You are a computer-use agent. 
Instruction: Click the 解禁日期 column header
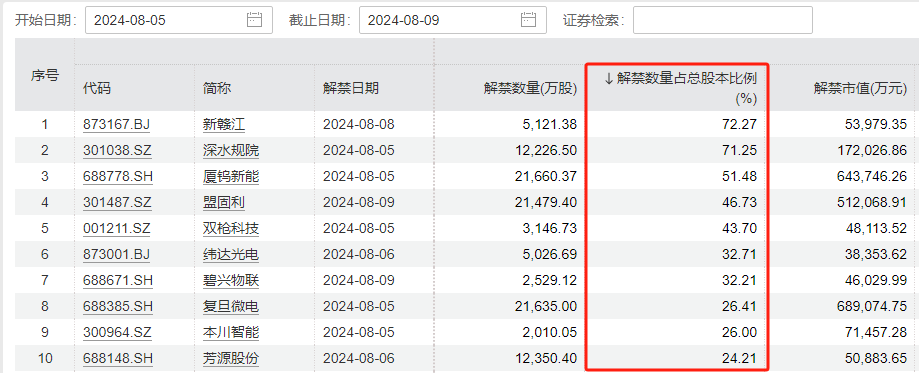350,89
